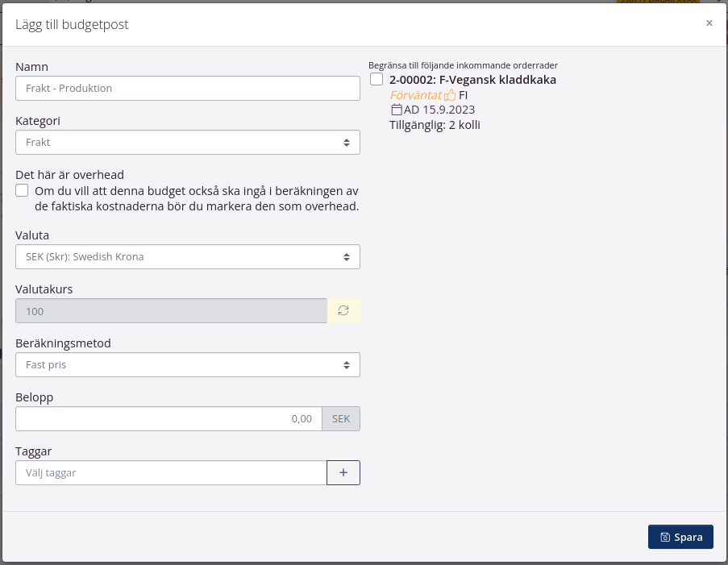The image size is (728, 565).
Task: Click the Välj taggar tag field
Action: 171,472
